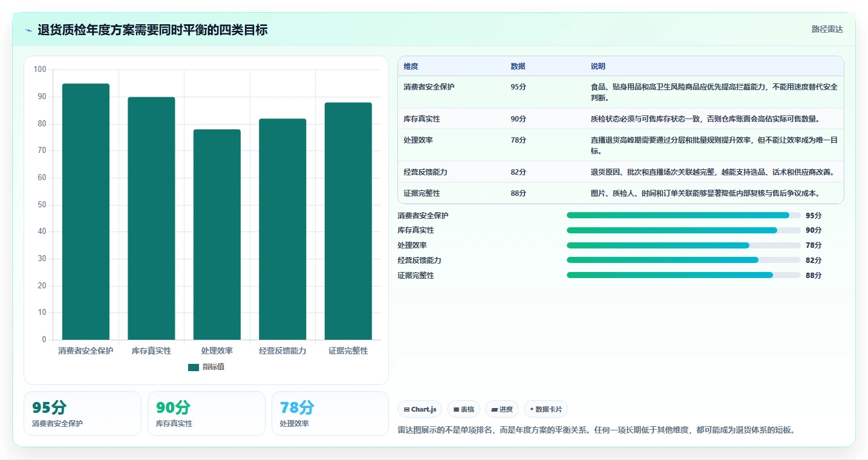This screenshot has width=868, height=460.
Task: Click the 消费者安全保护 bar in chart
Action: click(x=86, y=212)
